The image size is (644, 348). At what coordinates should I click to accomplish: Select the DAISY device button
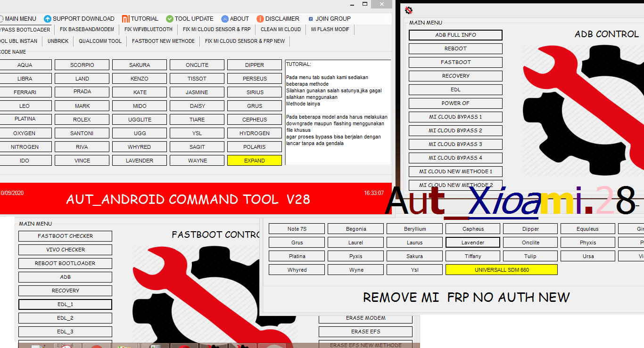pos(197,106)
